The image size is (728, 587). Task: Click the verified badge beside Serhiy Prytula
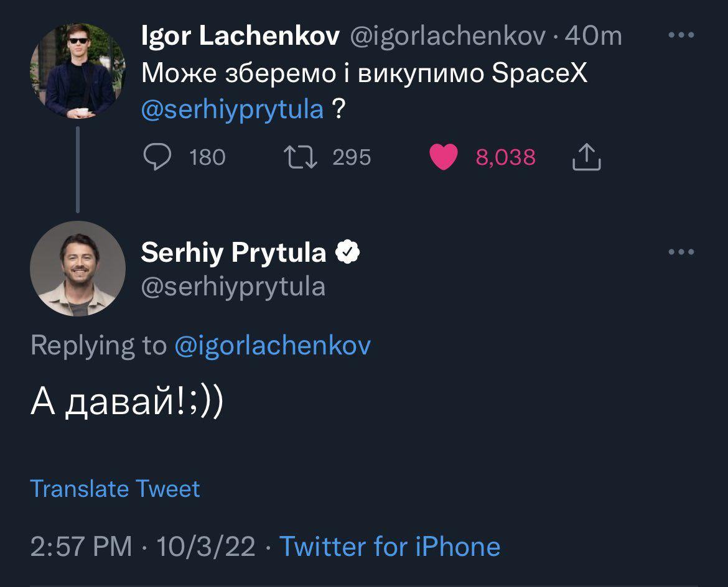point(347,252)
